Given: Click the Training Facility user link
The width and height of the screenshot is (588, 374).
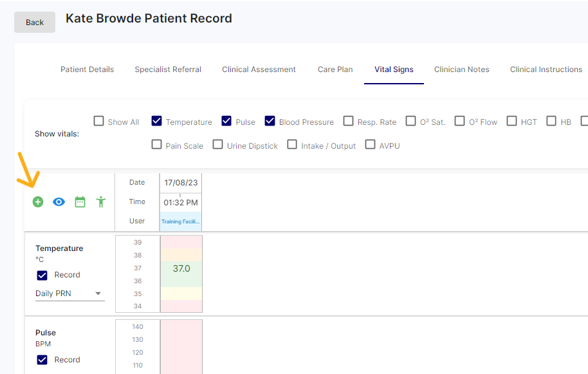Looking at the screenshot, I should point(181,221).
